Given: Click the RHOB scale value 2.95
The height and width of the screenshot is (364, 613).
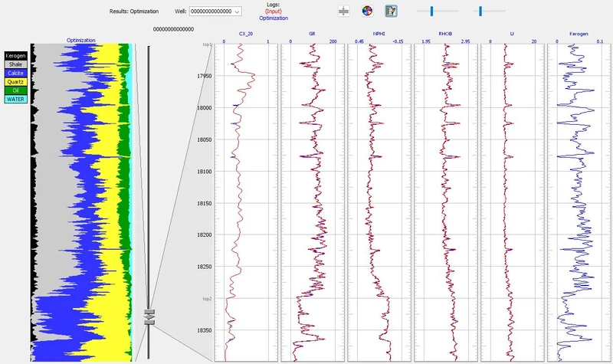Looking at the screenshot, I should (465, 41).
